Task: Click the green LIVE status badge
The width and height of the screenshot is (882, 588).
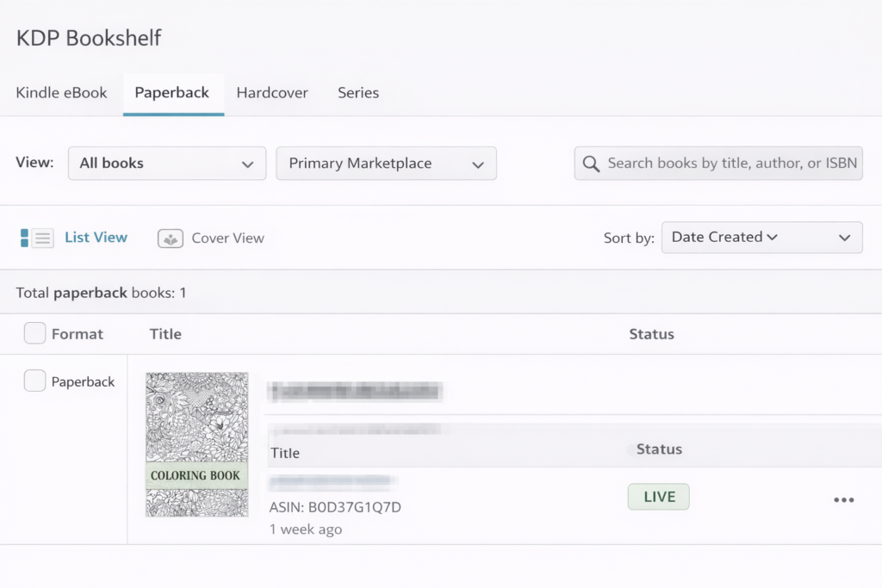Action: click(658, 497)
